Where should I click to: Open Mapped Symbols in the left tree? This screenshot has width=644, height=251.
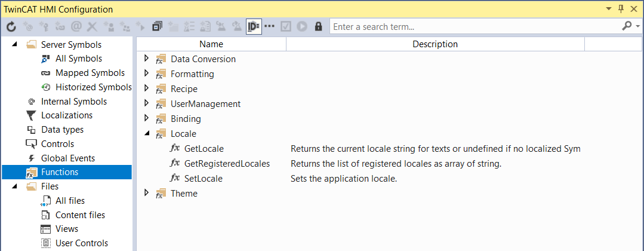[90, 73]
